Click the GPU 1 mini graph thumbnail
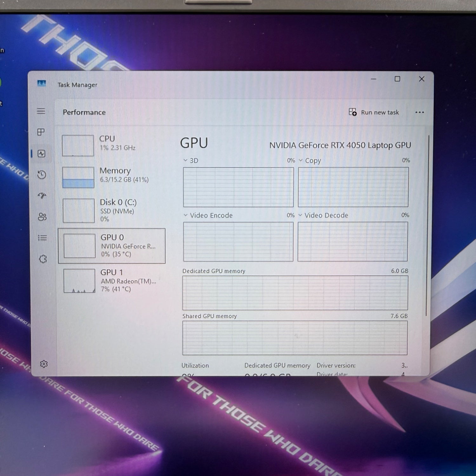Screen dimensions: 476x476 pos(79,281)
